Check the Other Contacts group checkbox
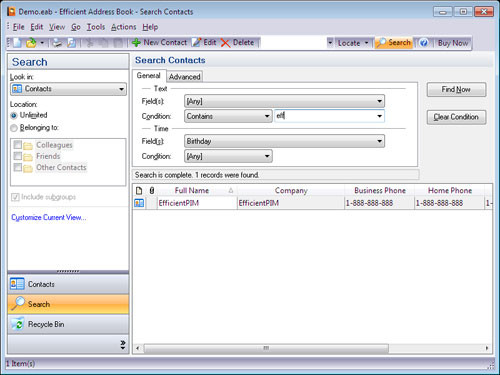The width and height of the screenshot is (500, 375). (x=18, y=167)
